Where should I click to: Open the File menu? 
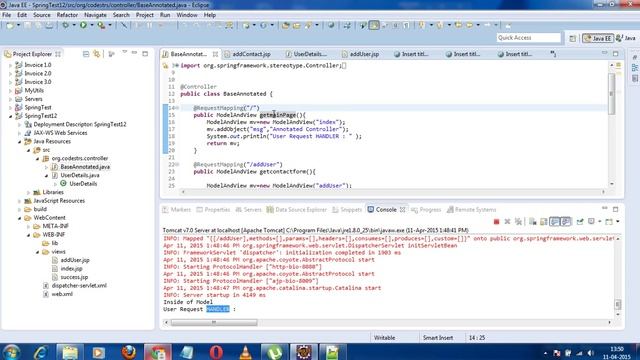coord(7,15)
